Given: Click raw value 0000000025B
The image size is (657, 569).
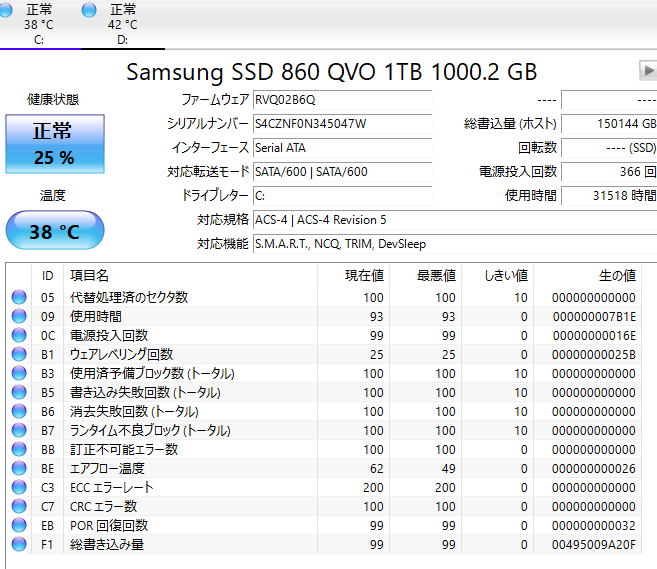Looking at the screenshot, I should (x=594, y=354).
